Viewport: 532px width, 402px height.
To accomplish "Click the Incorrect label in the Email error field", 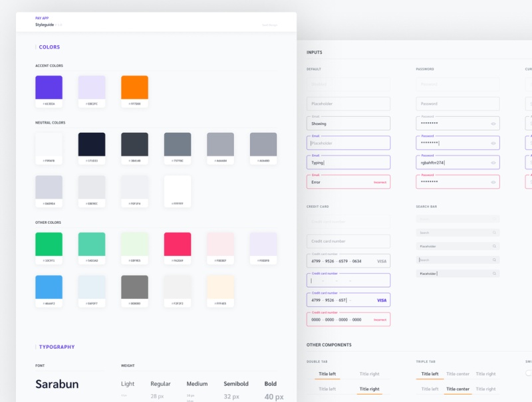I will pos(380,182).
